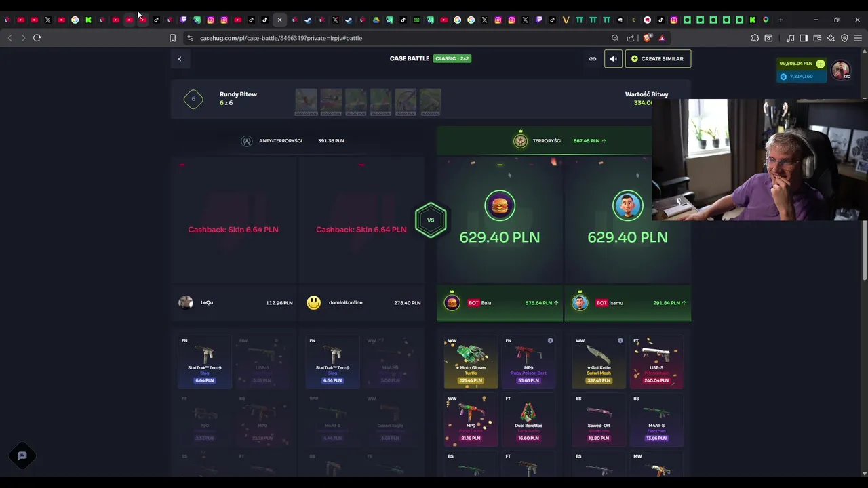Open the USP-S 240.04 PLN card
Viewport: 868px width, 488px height.
pos(656,362)
